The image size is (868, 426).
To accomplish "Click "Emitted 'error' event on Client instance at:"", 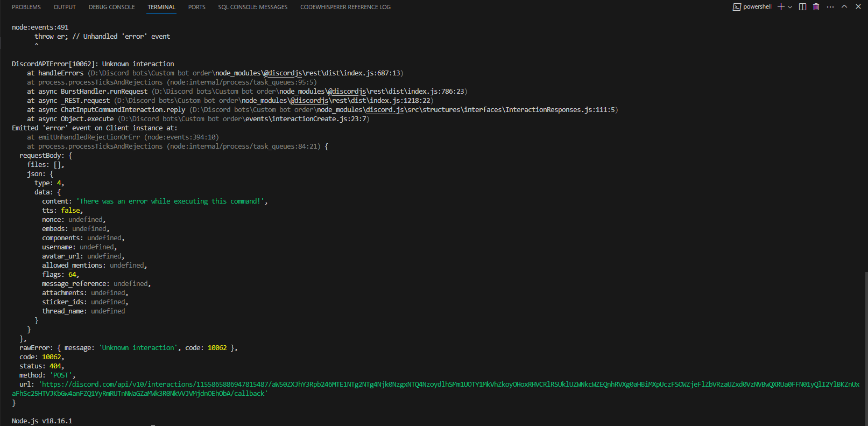I will pyautogui.click(x=95, y=128).
